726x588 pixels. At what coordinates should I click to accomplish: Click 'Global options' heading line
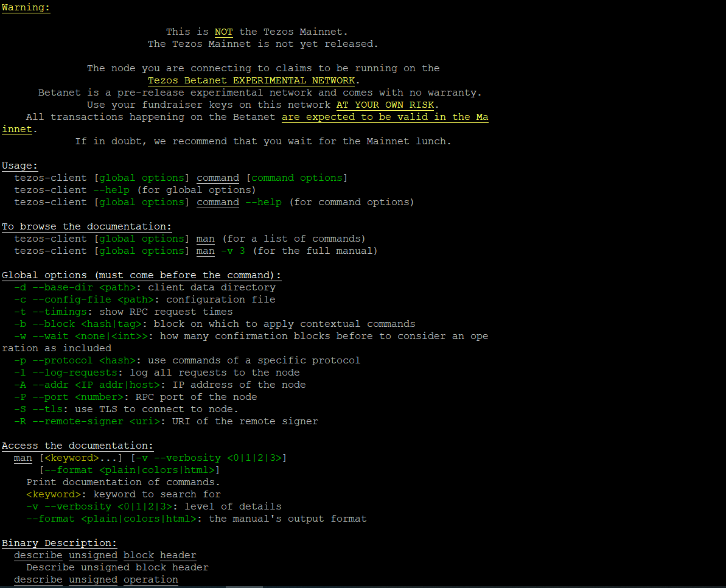[141, 276]
